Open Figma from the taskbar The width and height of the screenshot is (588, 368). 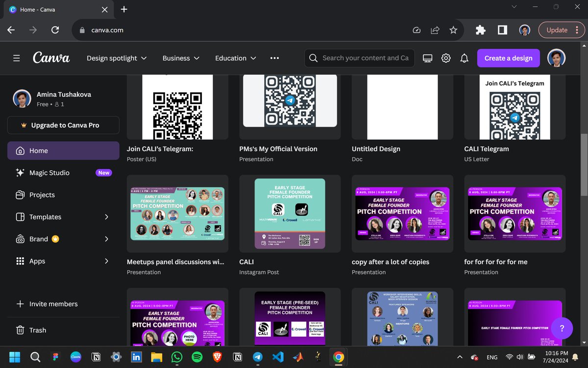click(55, 357)
